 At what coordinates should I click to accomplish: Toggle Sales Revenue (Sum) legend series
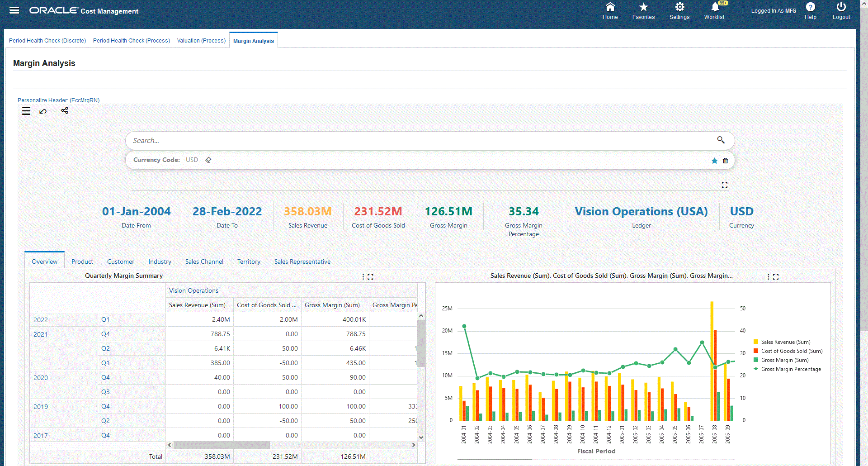(x=785, y=342)
